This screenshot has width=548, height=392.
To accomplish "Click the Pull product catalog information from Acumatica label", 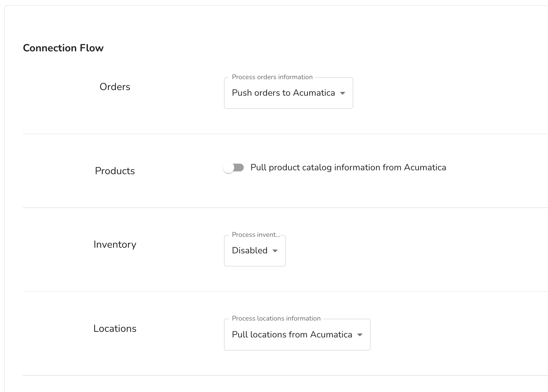I will 348,167.
